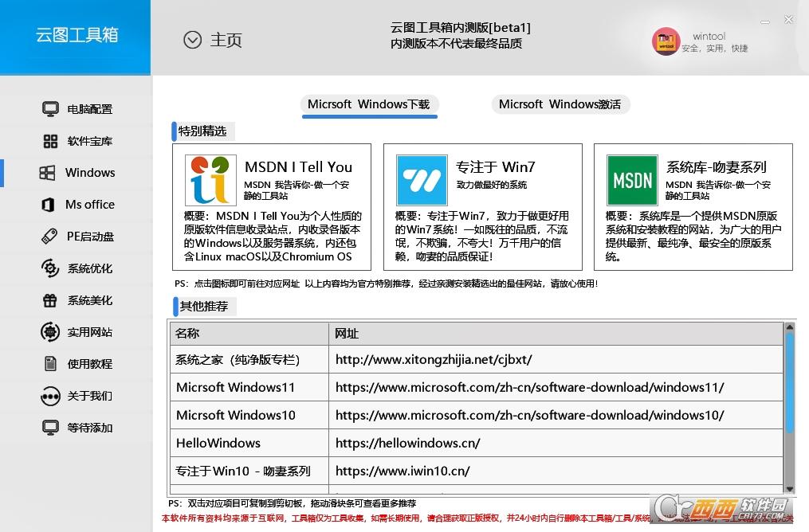Click the 系统库-吻妻系列 title

point(716,167)
